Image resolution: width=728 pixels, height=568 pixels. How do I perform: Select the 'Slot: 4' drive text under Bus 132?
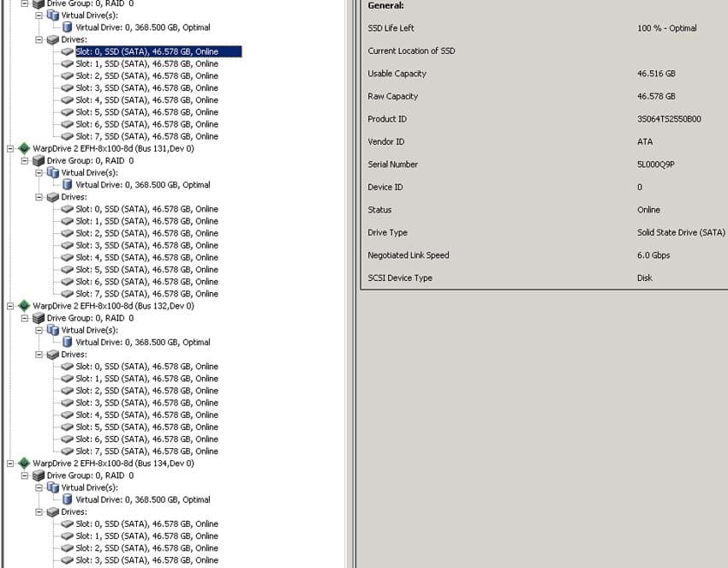point(146,415)
